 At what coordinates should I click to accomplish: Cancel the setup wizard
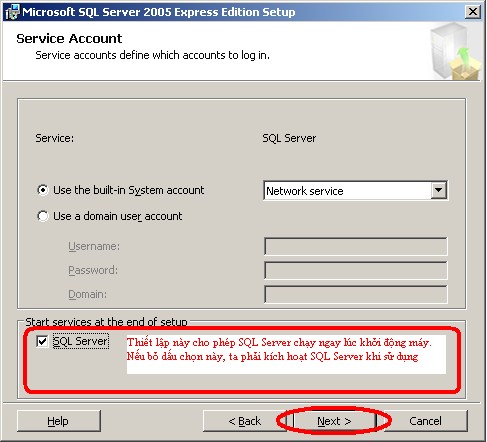coord(425,421)
